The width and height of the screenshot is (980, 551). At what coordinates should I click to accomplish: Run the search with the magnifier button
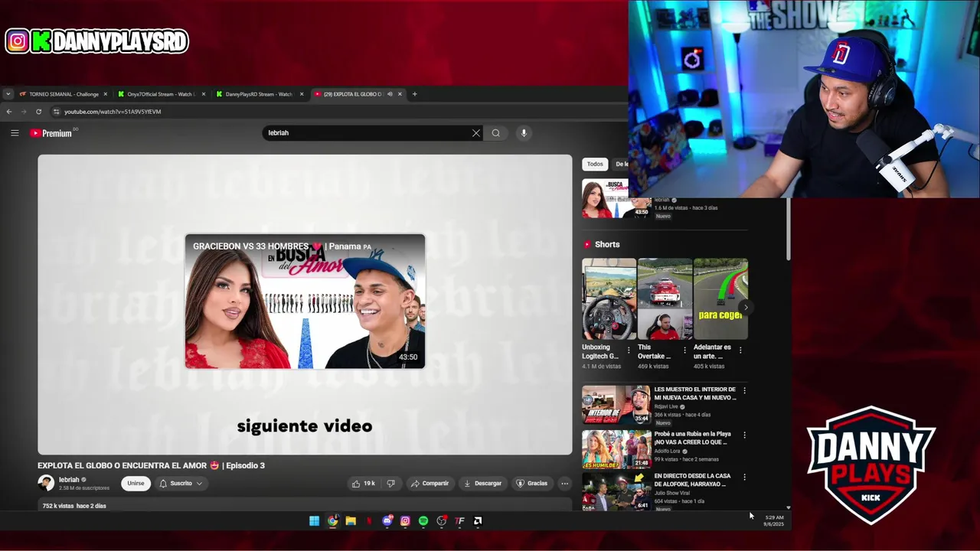496,133
